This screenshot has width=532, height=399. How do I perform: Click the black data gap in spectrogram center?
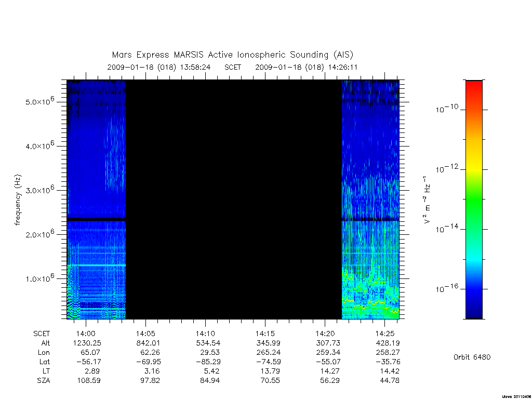click(234, 199)
